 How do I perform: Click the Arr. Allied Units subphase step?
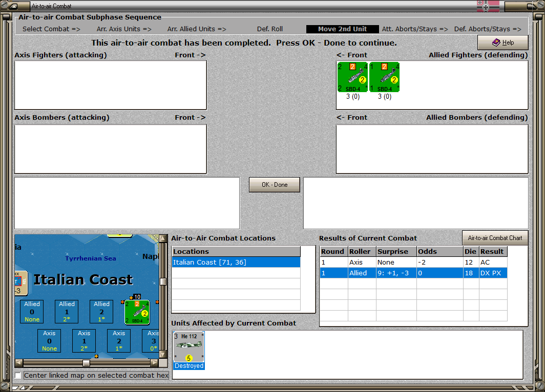coord(197,29)
